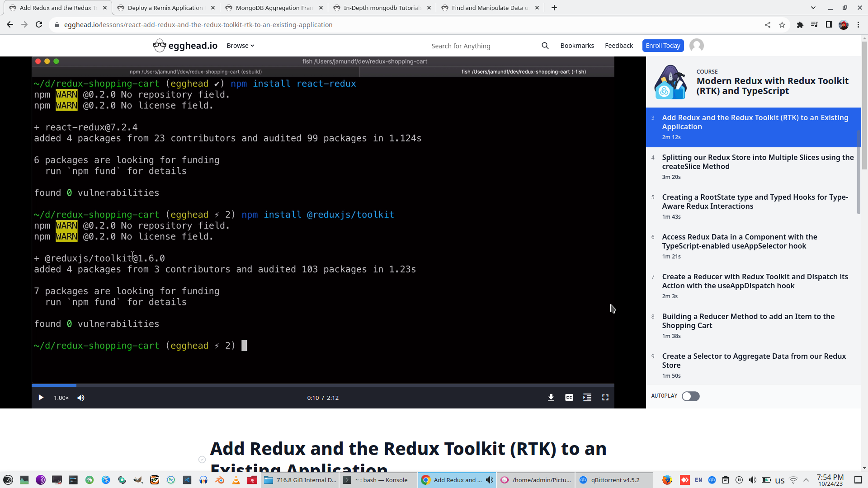Click the egghead.io logo
The height and width of the screenshot is (488, 868).
pos(185,45)
